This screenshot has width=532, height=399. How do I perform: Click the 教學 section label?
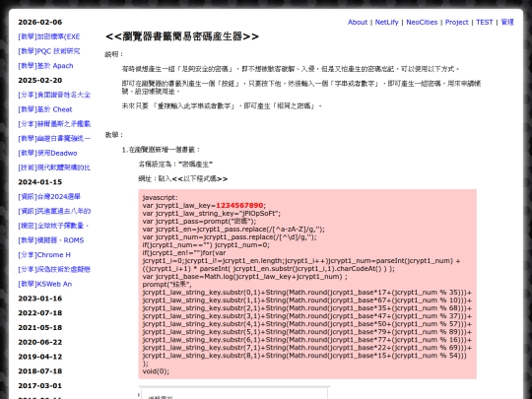pos(114,135)
